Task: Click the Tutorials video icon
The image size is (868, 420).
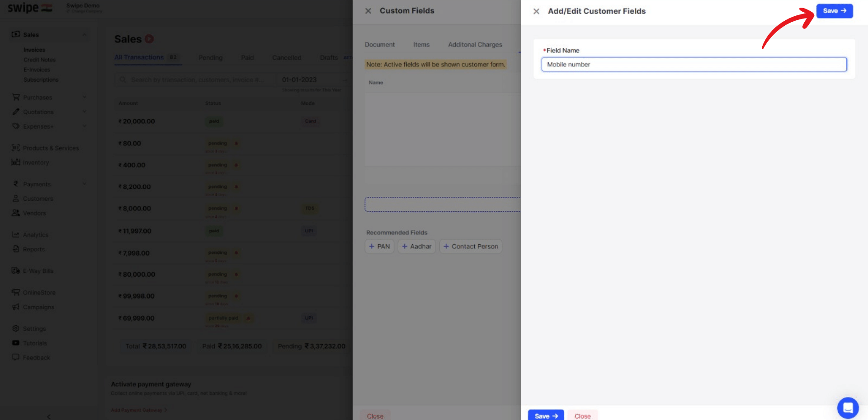Action: 16,343
